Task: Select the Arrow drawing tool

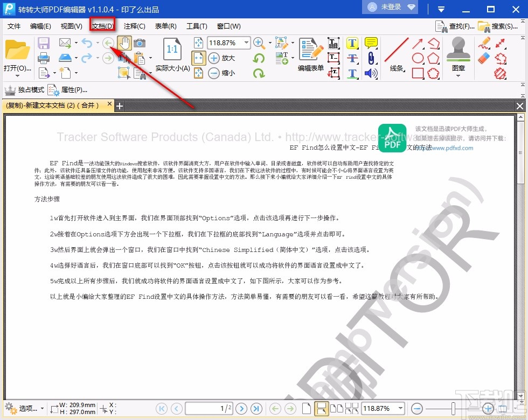Action: click(418, 44)
